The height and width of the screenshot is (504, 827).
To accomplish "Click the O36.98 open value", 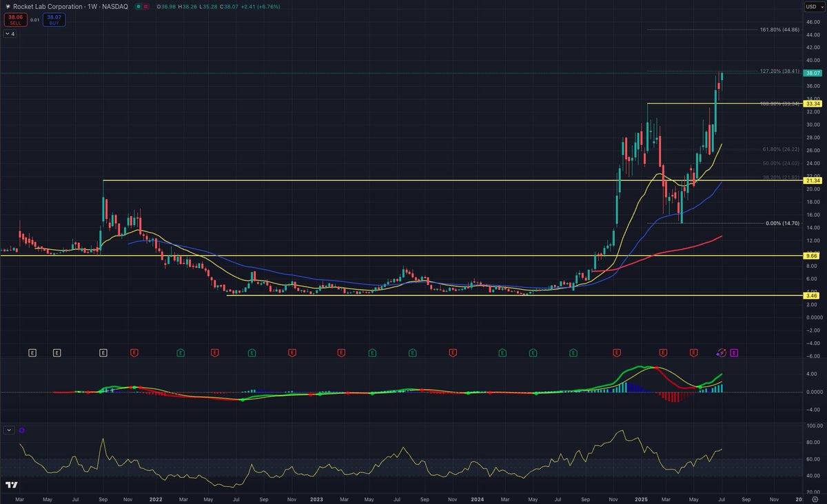I will click(166, 6).
